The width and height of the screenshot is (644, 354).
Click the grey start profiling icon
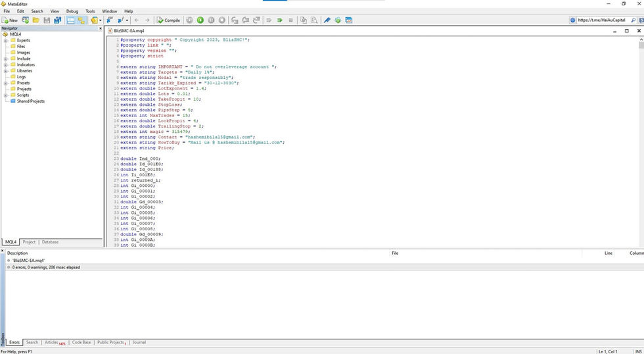(x=269, y=20)
